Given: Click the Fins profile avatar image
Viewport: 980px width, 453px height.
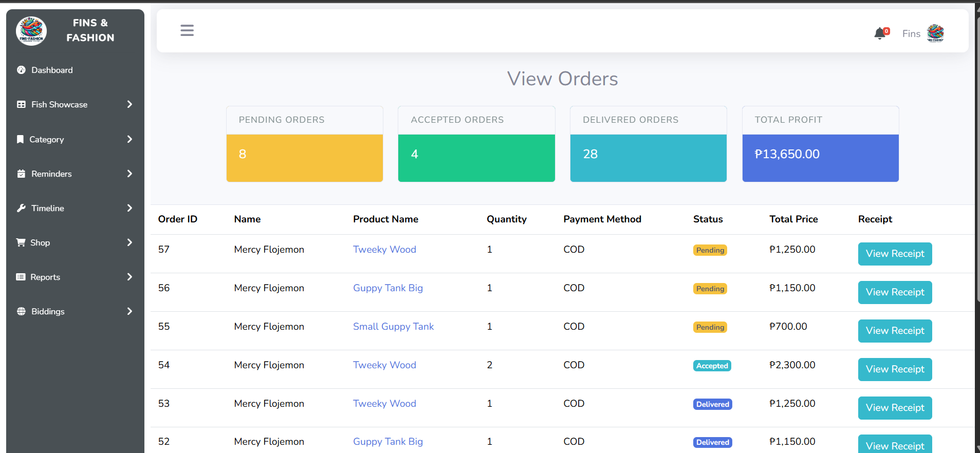Looking at the screenshot, I should tap(935, 33).
